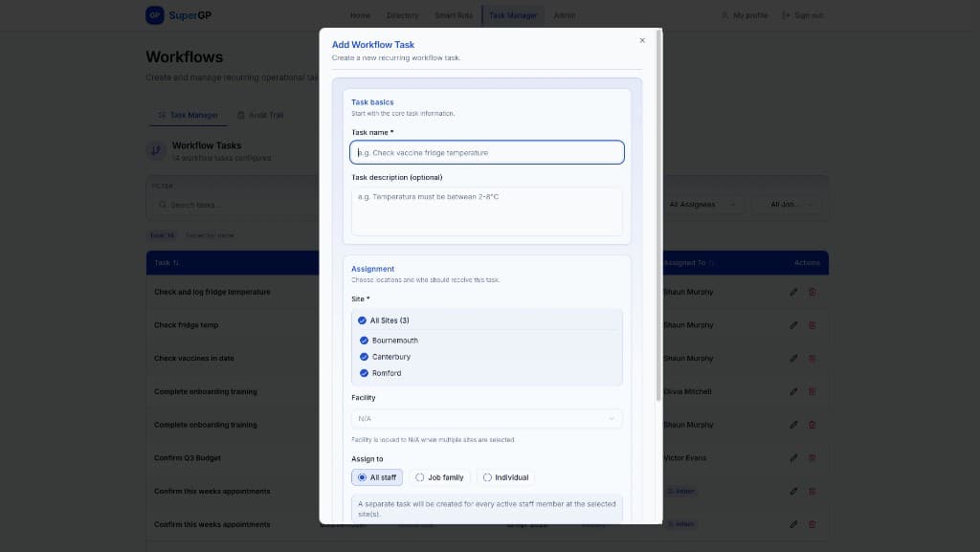The image size is (980, 552).
Task: Click the Sign out link
Action: click(x=803, y=15)
